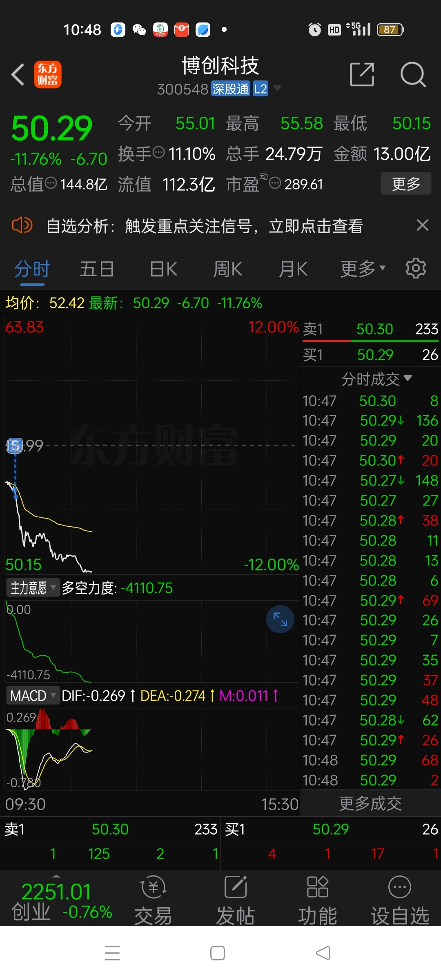
Task: Open the 分时成交 dropdown
Action: click(376, 379)
